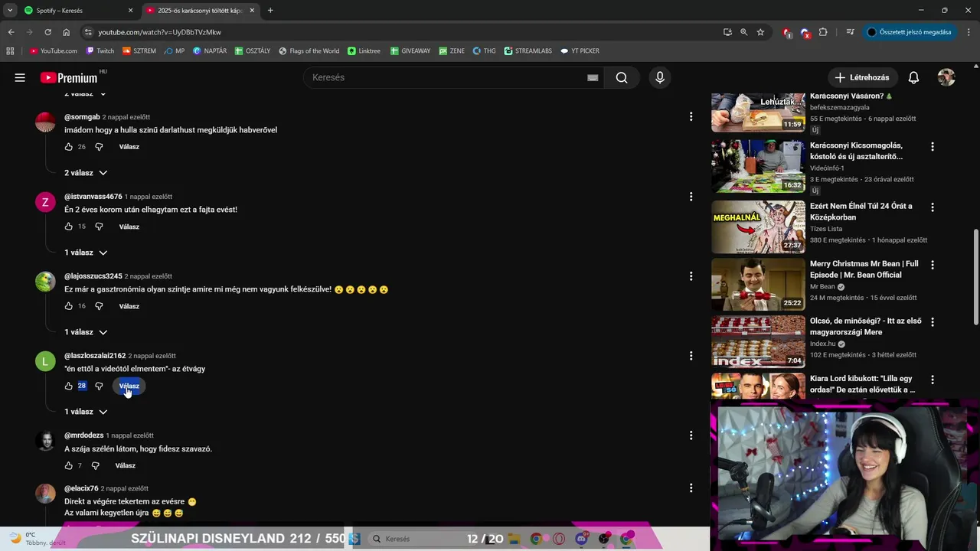This screenshot has width=980, height=551.
Task: Expand 1 reply under @laszloszalai2162 comment
Action: click(x=86, y=412)
